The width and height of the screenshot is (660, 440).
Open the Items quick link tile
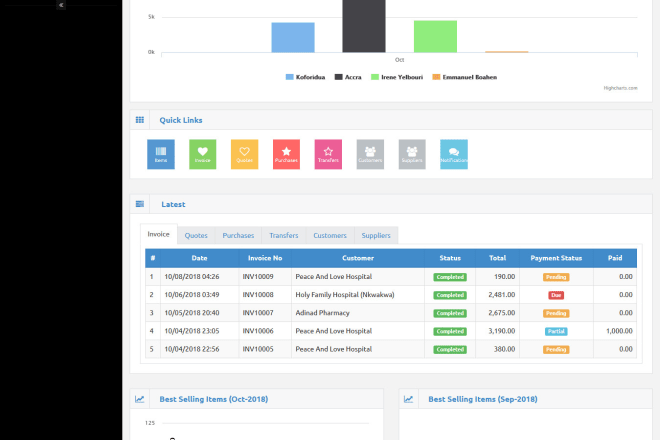tap(161, 154)
